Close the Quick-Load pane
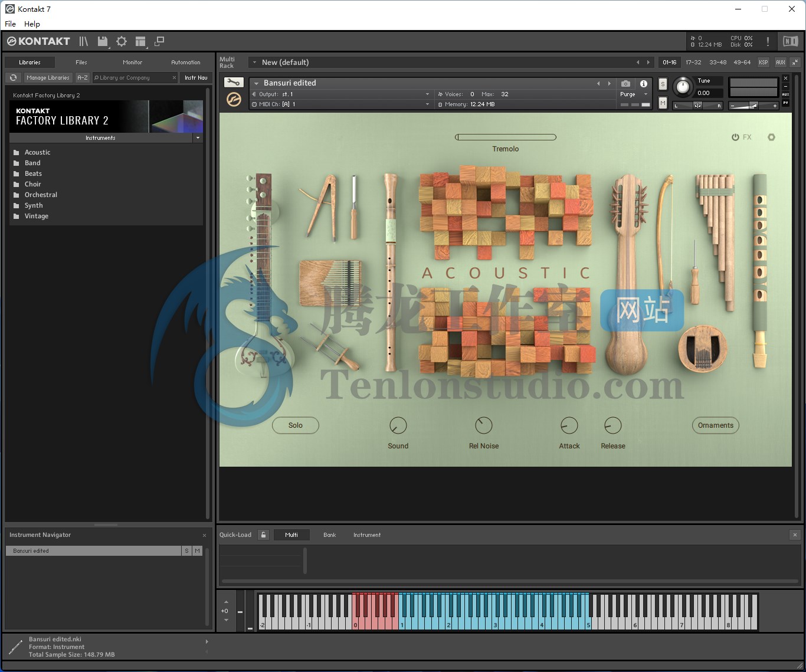Viewport: 806px width, 672px height. [795, 535]
